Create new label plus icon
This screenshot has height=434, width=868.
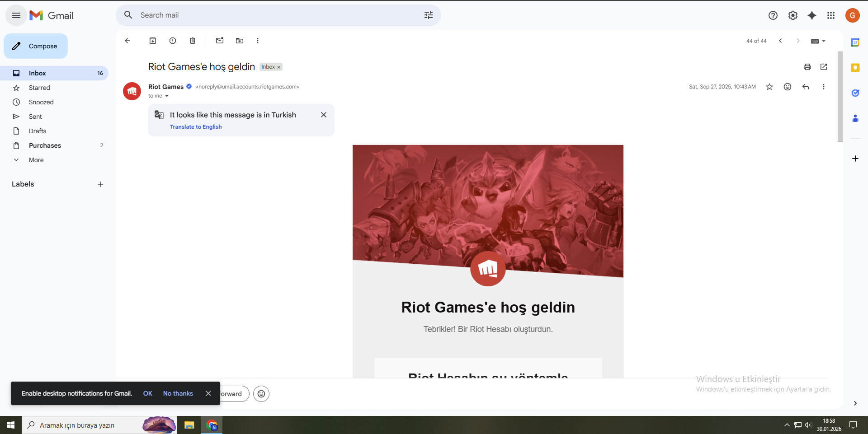(100, 184)
